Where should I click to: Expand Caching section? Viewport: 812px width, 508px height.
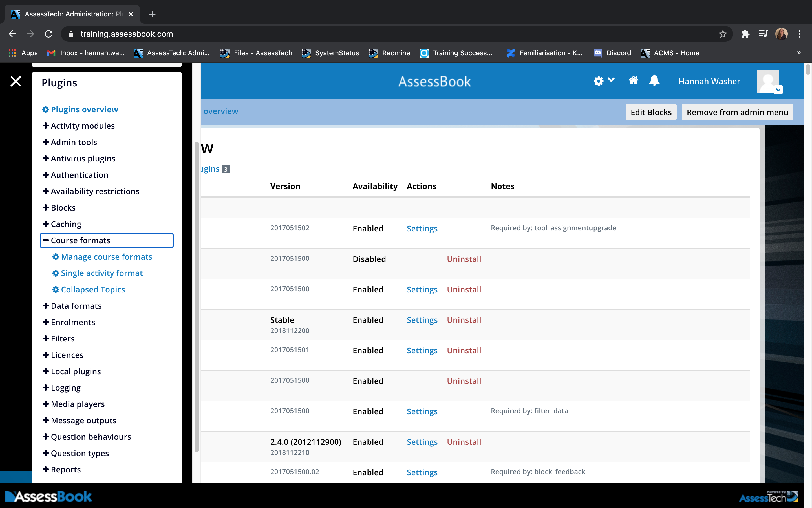pos(62,224)
